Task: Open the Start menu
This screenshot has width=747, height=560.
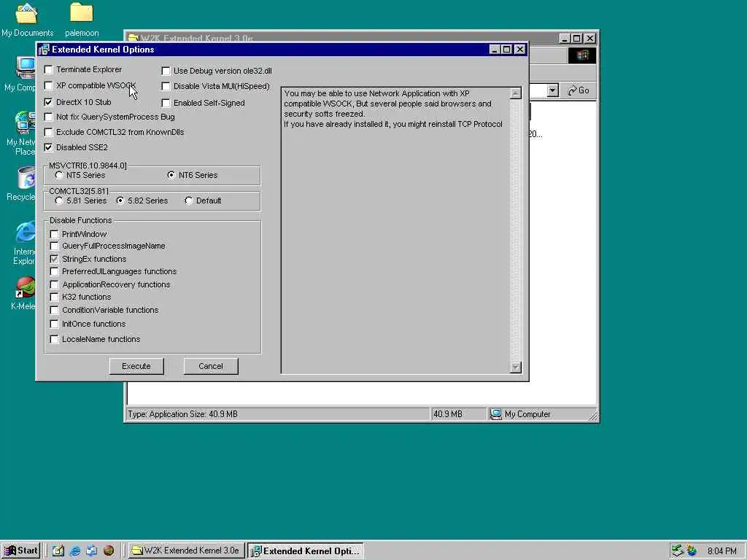Action: pos(20,551)
